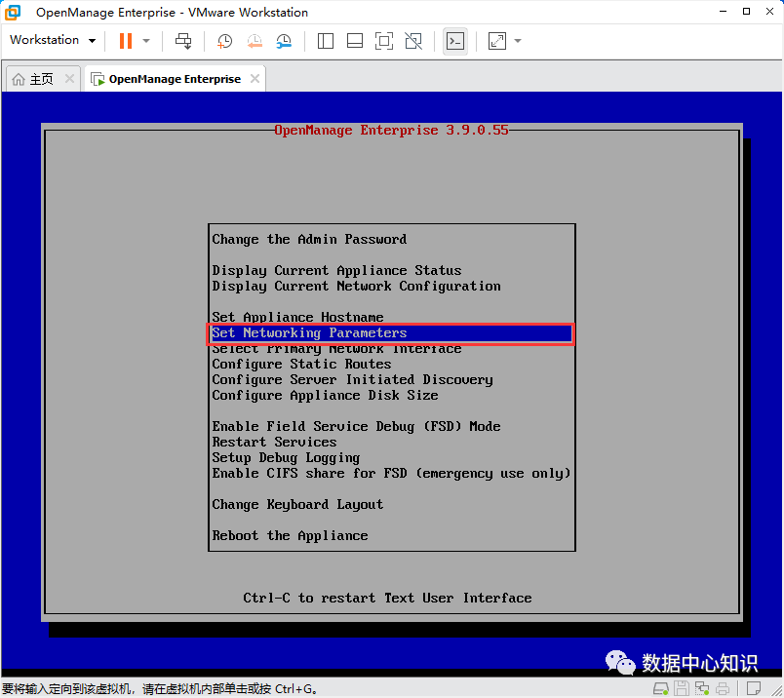The height and width of the screenshot is (698, 784).
Task: Click the OpenManage Enterprise 3.9.0.55 title text
Action: click(x=391, y=131)
